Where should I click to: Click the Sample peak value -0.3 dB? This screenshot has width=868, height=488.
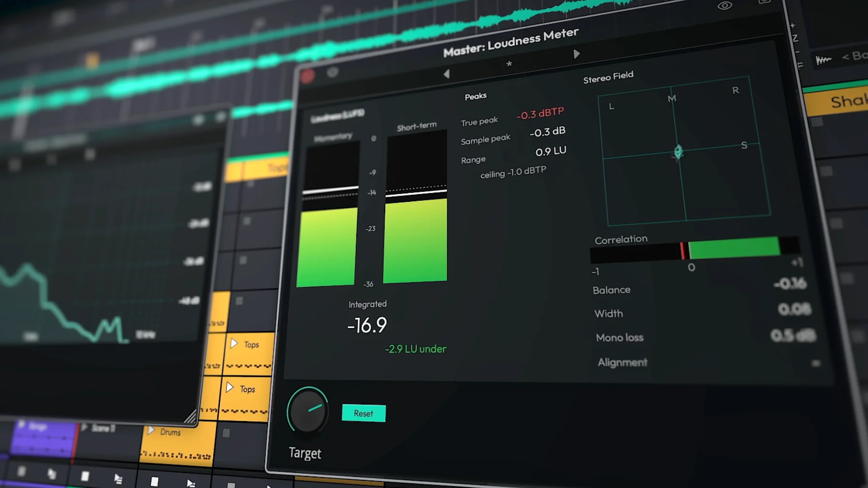pyautogui.click(x=547, y=132)
